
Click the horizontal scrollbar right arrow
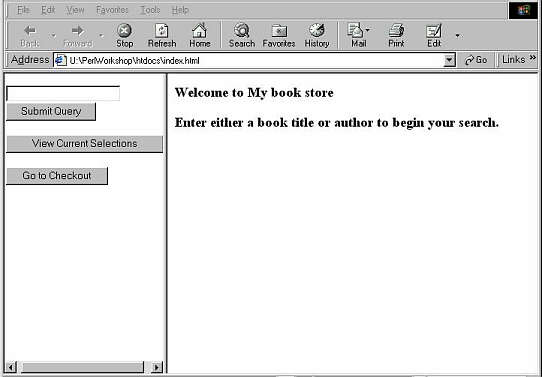(x=157, y=367)
